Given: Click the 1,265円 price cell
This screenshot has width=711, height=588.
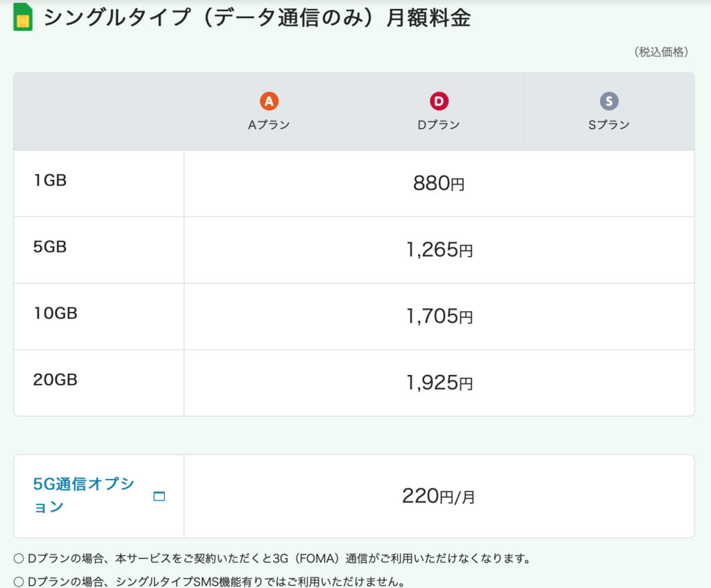Looking at the screenshot, I should point(439,250).
